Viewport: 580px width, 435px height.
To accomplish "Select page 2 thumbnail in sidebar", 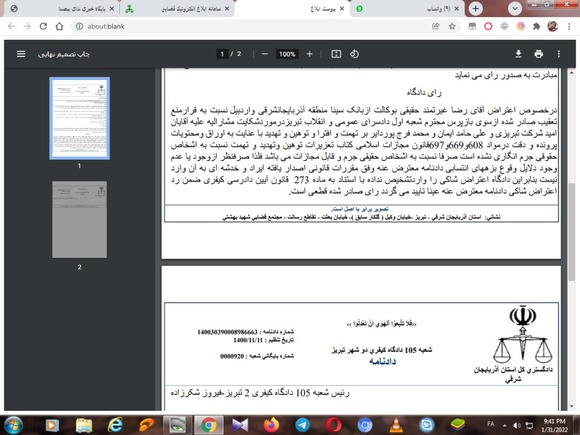I will coord(80,219).
